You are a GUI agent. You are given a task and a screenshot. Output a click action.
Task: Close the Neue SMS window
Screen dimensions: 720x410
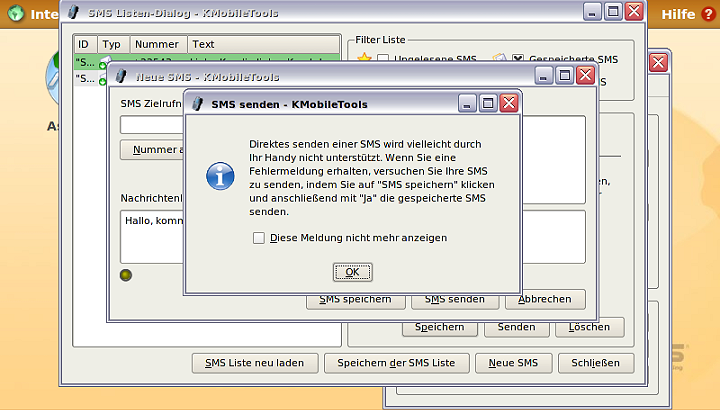point(585,75)
